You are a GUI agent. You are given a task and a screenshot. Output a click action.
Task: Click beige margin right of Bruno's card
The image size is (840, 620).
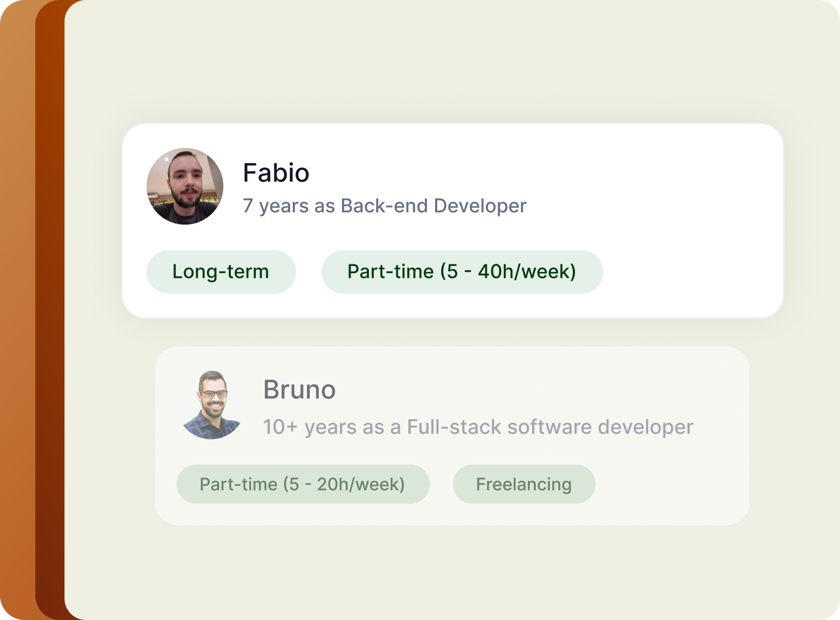tap(793, 435)
